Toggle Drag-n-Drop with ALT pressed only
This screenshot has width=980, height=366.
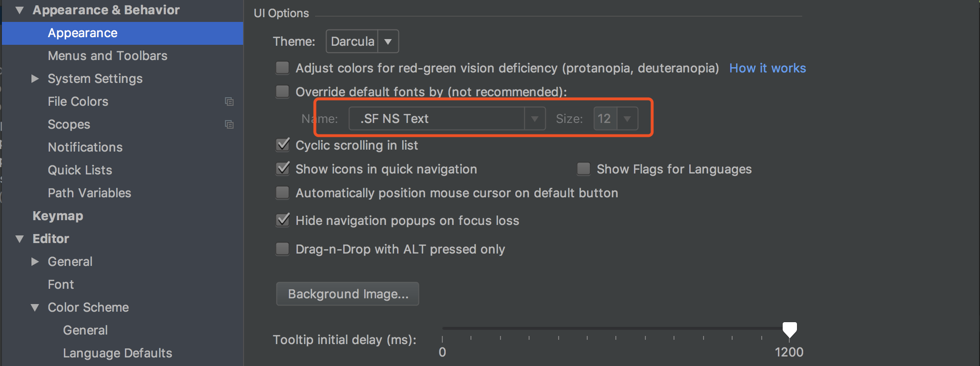pyautogui.click(x=283, y=249)
